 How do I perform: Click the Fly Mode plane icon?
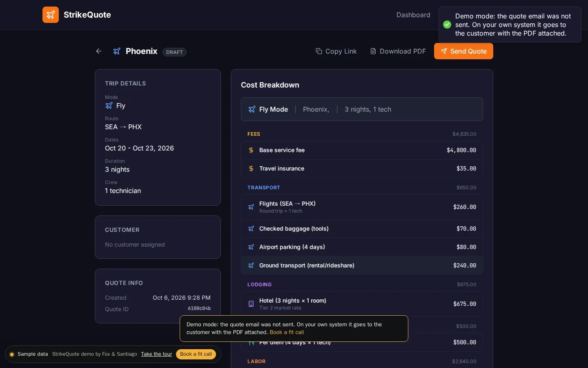[252, 109]
